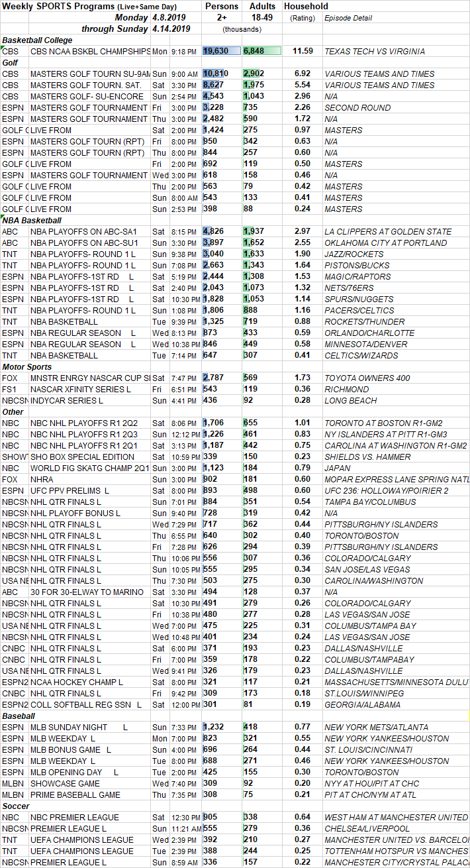Screen dimensions: 470x868
Task: Click the 6,848 adults value cell
Action: click(x=261, y=51)
